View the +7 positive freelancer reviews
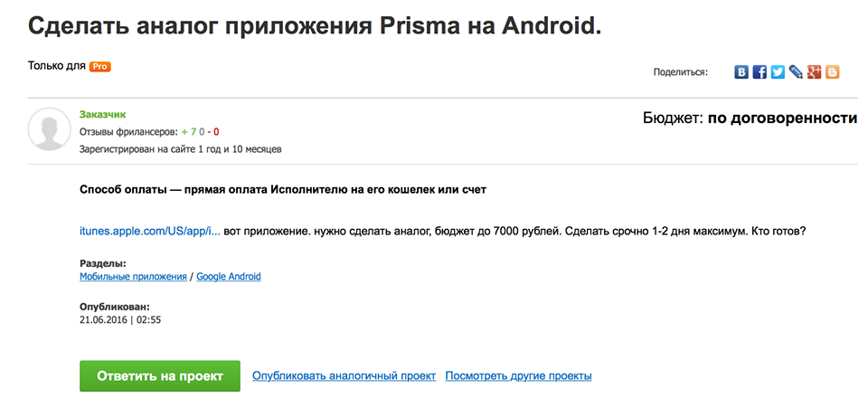Image resolution: width=868 pixels, height=409 pixels. tap(188, 132)
